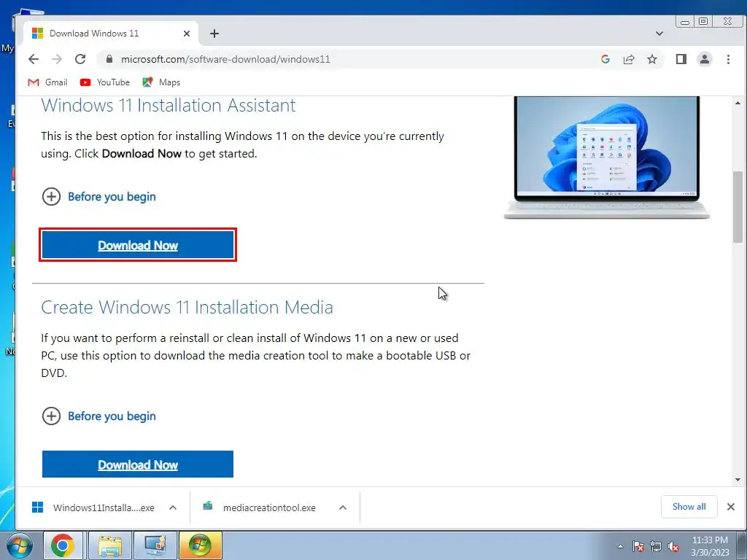Click Show all downloads button
Screen dimensions: 747x560
tap(689, 507)
